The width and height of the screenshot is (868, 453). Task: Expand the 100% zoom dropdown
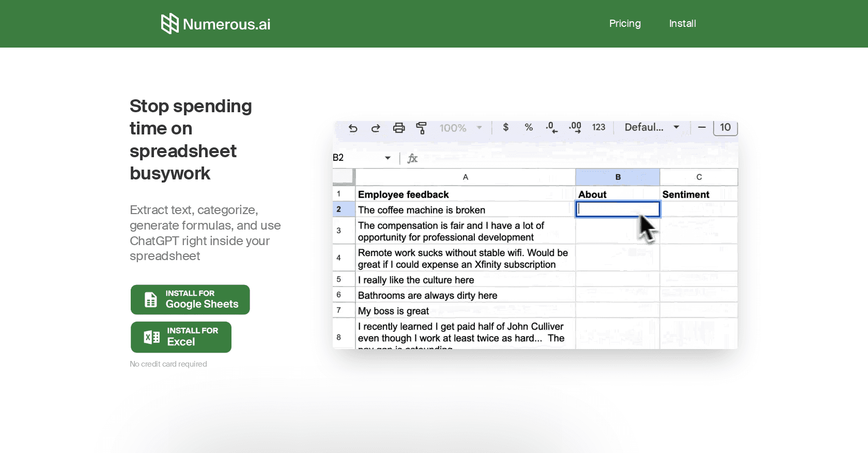pyautogui.click(x=460, y=128)
